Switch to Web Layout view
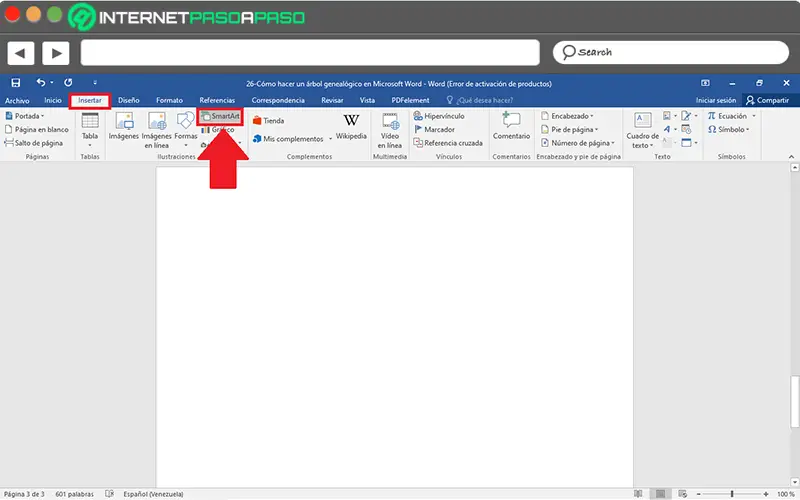The image size is (800, 500). 683,494
